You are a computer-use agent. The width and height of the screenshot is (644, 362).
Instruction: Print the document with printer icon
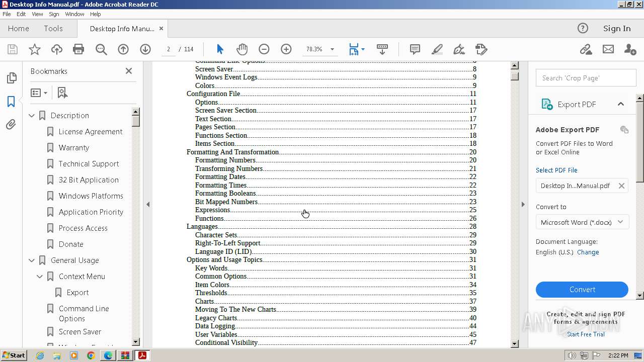pos(78,49)
